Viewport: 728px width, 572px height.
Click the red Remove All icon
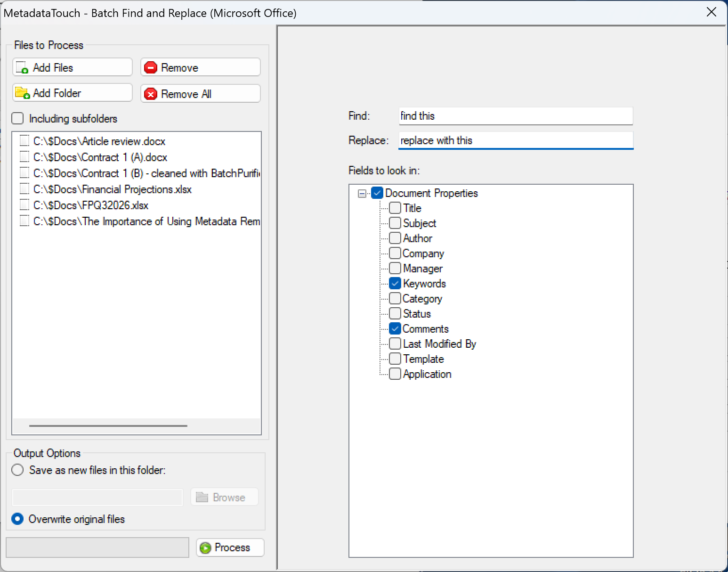[x=150, y=94]
